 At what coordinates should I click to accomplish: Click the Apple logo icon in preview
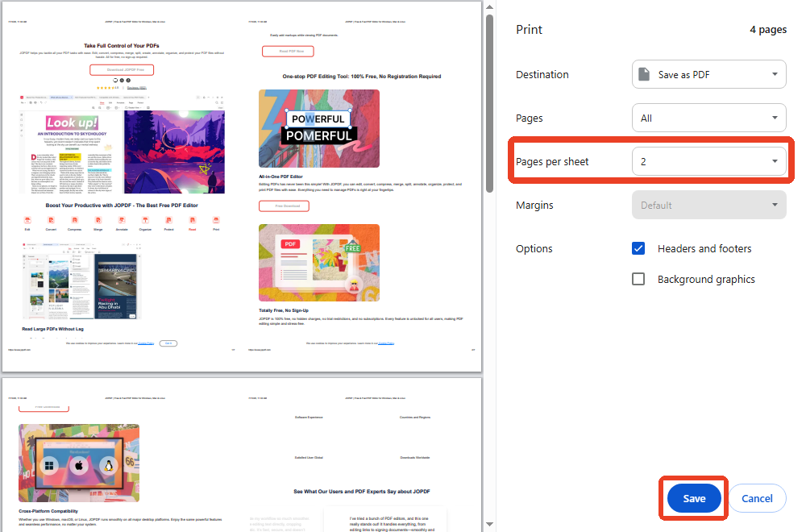tap(79, 466)
